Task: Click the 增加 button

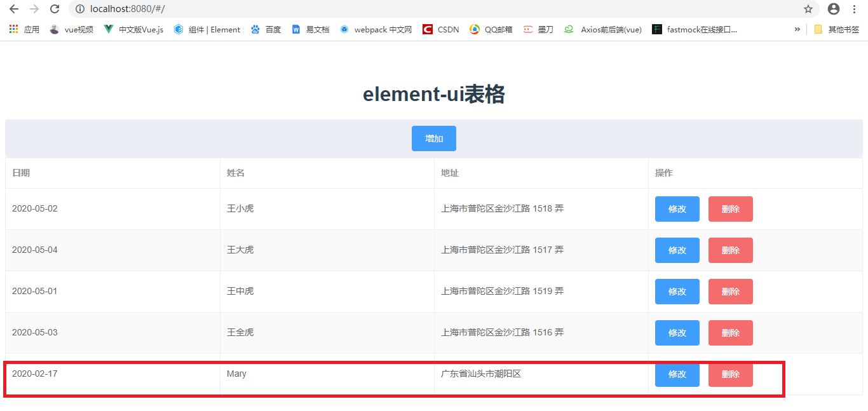Action: [433, 138]
